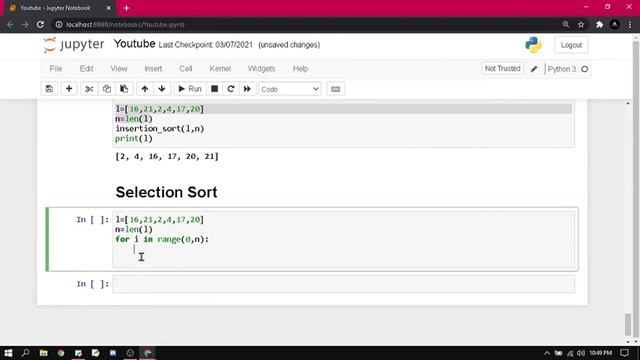Screen dimensions: 640x360
Task: Open the volume control in system tray
Action: click(581, 353)
